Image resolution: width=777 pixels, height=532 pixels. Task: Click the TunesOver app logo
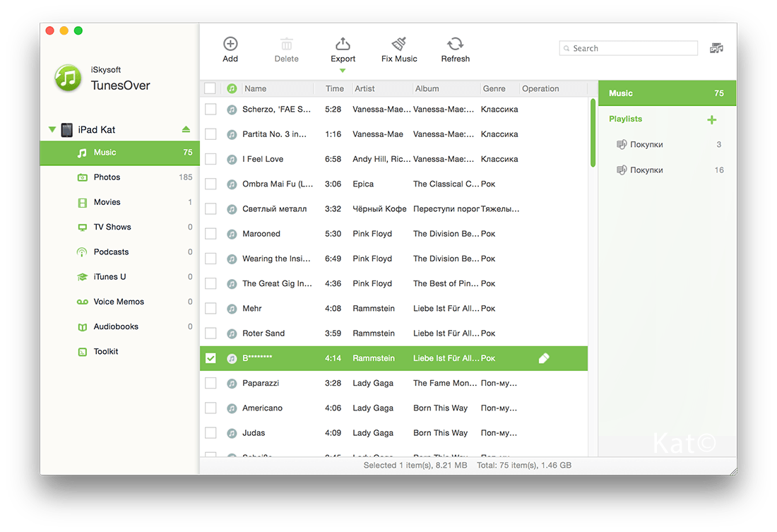click(x=68, y=78)
